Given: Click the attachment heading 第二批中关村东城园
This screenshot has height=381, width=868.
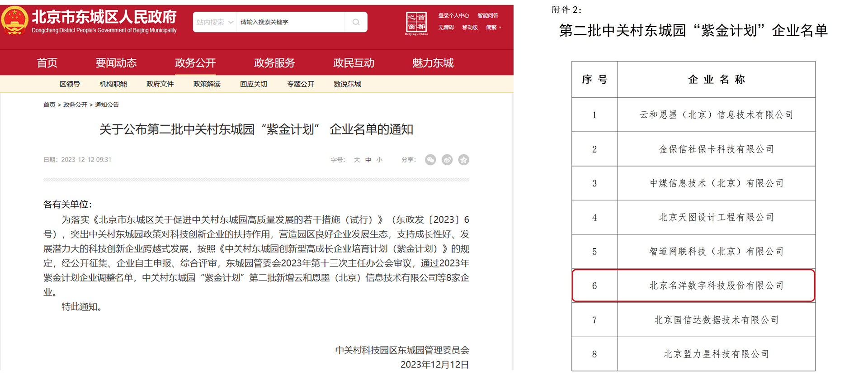Looking at the screenshot, I should [693, 30].
